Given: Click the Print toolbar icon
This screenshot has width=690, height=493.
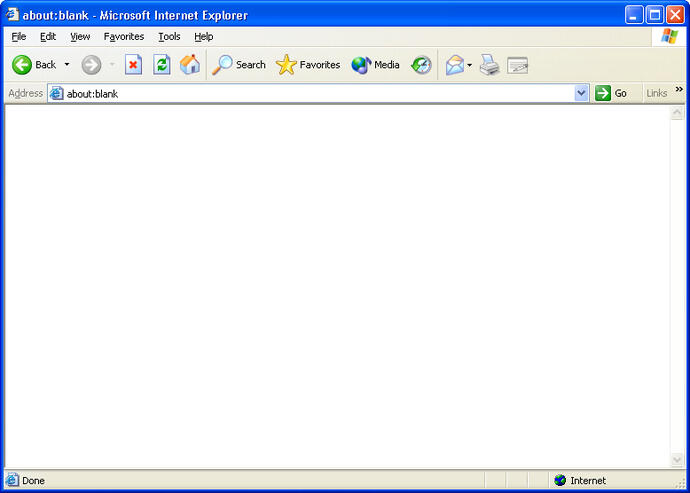Looking at the screenshot, I should 489,65.
